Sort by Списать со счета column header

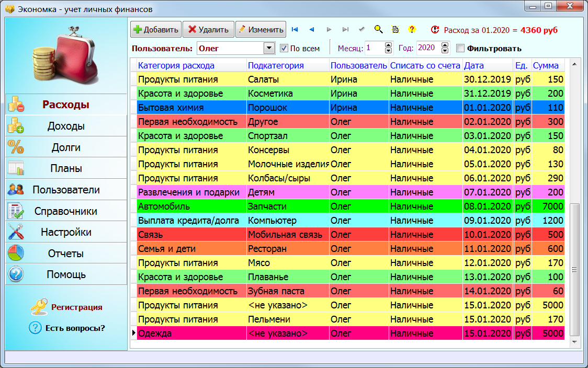426,65
